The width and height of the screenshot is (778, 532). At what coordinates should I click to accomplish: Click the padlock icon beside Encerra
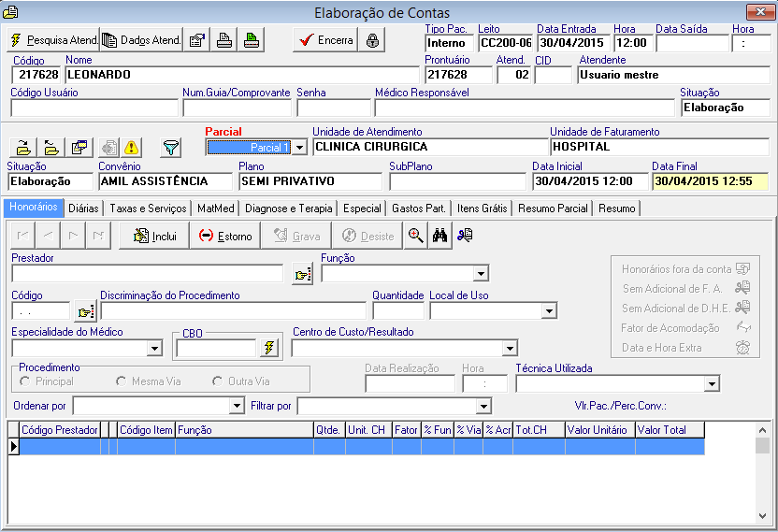click(372, 39)
